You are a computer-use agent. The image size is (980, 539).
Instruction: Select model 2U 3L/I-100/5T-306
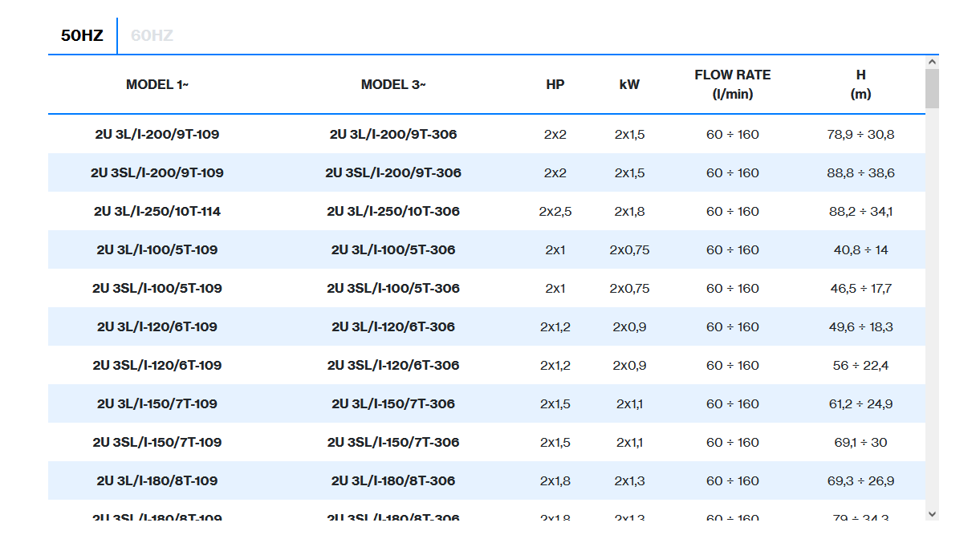393,249
